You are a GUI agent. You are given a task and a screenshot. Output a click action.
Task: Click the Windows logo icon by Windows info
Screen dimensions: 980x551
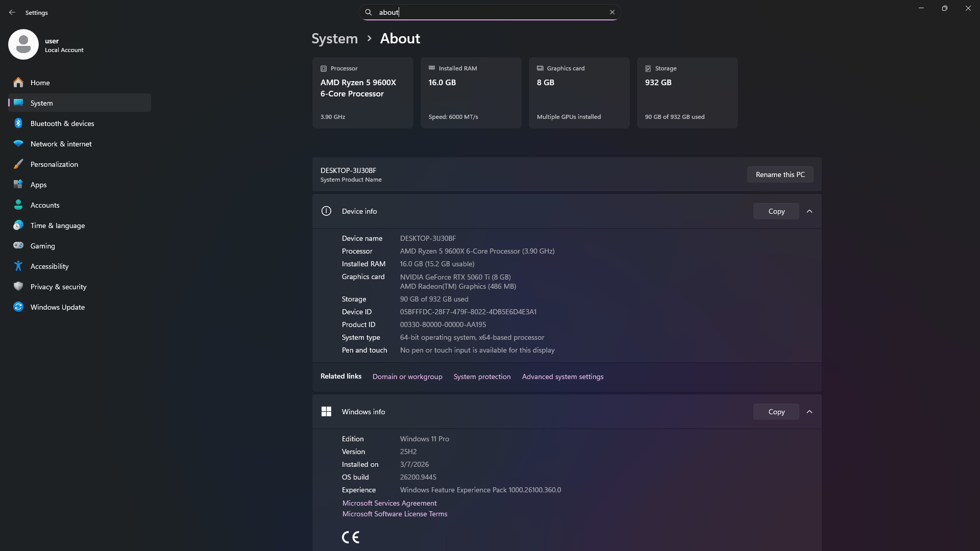tap(326, 412)
